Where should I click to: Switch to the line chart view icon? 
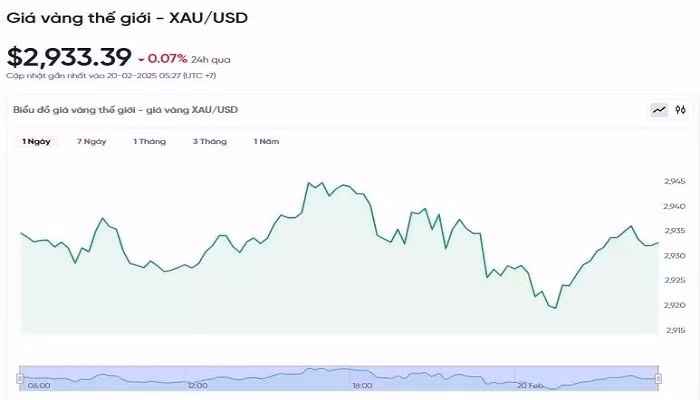pyautogui.click(x=659, y=110)
